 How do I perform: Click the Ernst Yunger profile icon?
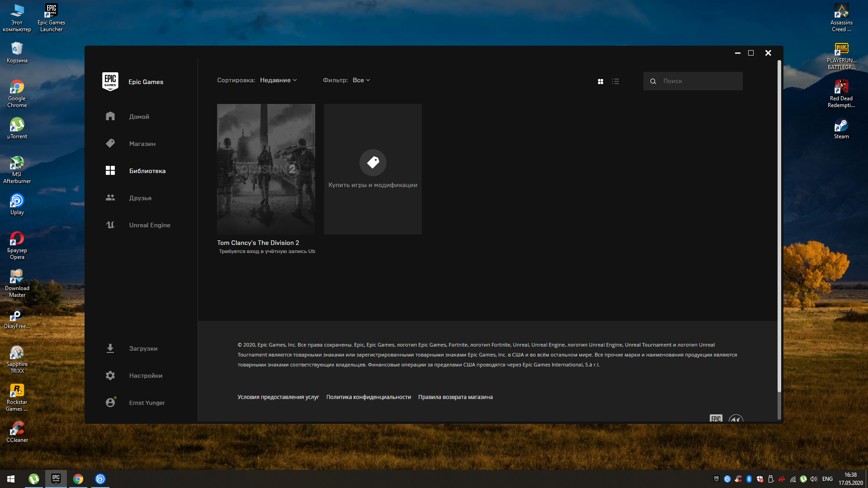pos(110,403)
